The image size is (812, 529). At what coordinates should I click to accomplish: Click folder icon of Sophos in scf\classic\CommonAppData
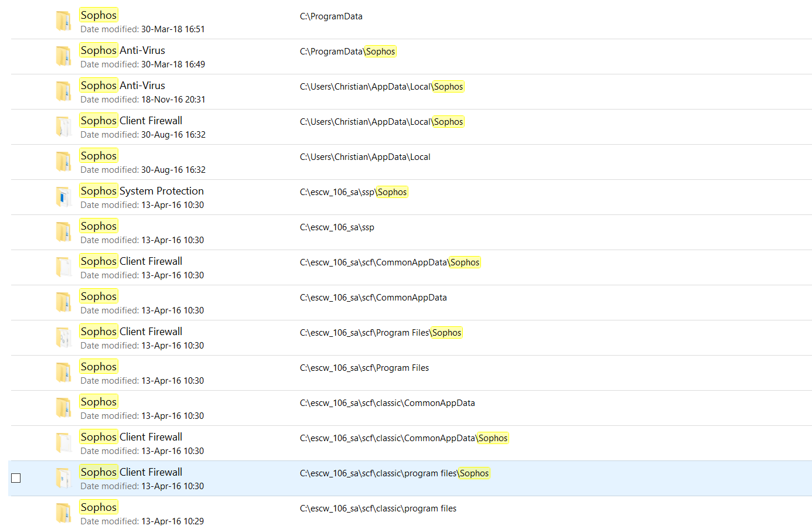click(x=63, y=408)
